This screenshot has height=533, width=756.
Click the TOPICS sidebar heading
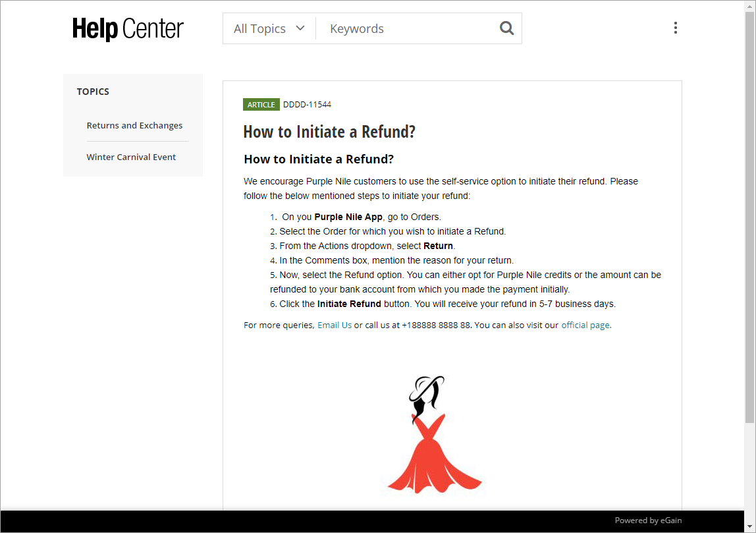click(93, 92)
